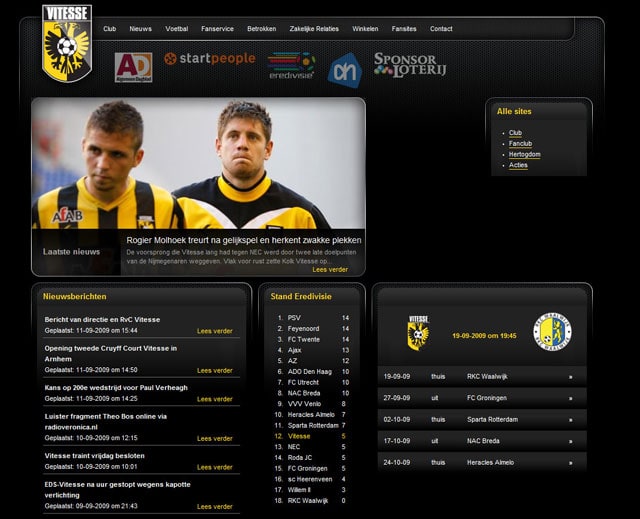This screenshot has height=519, width=640.
Task: Click the Fanclub link under Alle sites
Action: tap(520, 144)
